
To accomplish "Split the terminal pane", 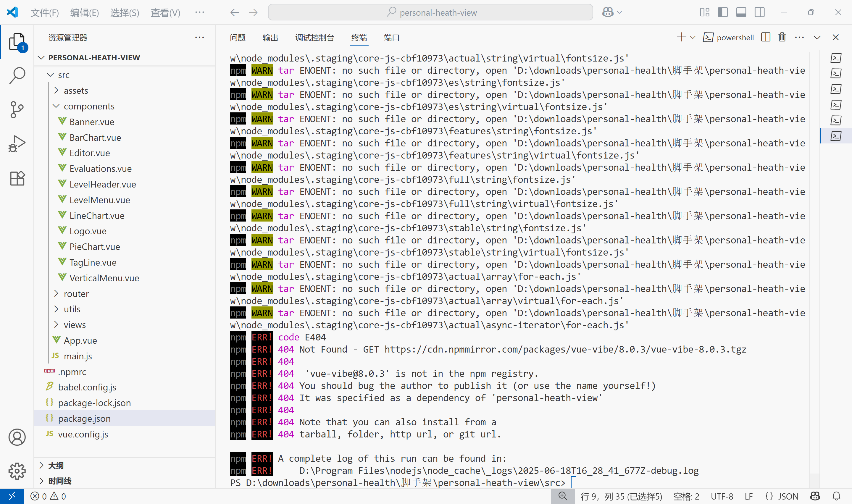I will (766, 37).
